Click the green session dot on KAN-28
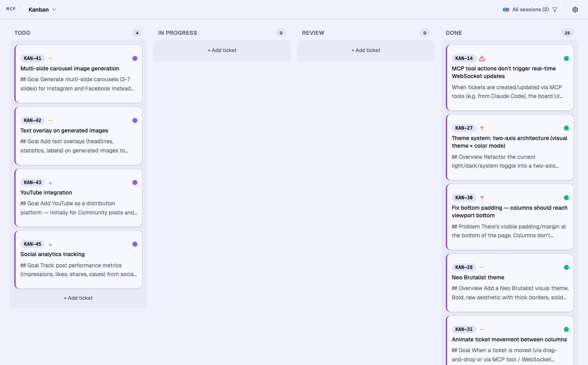This screenshot has width=588, height=365. pyautogui.click(x=566, y=267)
